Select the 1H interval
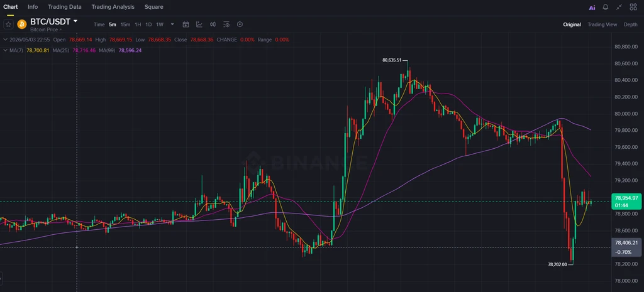Screen dimensions: 644x292 pyautogui.click(x=138, y=24)
